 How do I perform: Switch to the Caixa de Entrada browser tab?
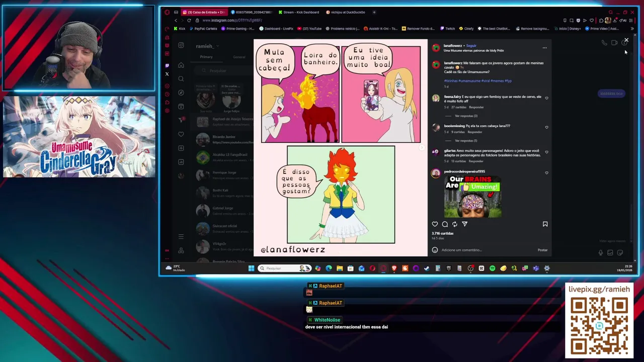click(x=204, y=12)
